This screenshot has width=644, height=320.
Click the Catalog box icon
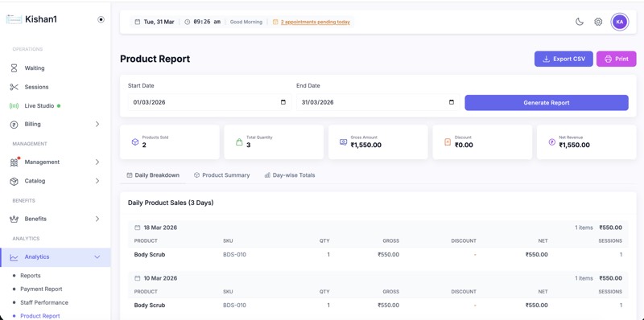pos(14,181)
